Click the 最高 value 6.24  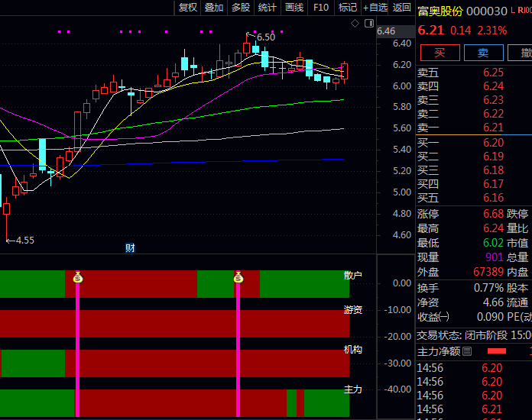(x=493, y=228)
